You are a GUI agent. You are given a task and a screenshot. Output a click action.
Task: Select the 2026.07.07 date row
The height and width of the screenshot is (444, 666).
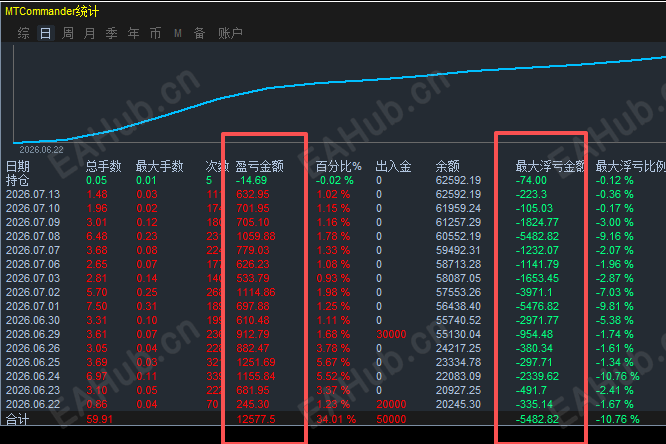click(x=333, y=250)
